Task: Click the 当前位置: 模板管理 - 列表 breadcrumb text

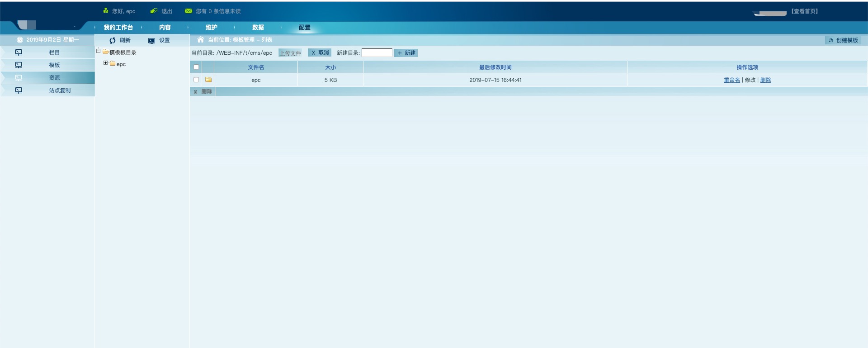Action: (x=240, y=40)
